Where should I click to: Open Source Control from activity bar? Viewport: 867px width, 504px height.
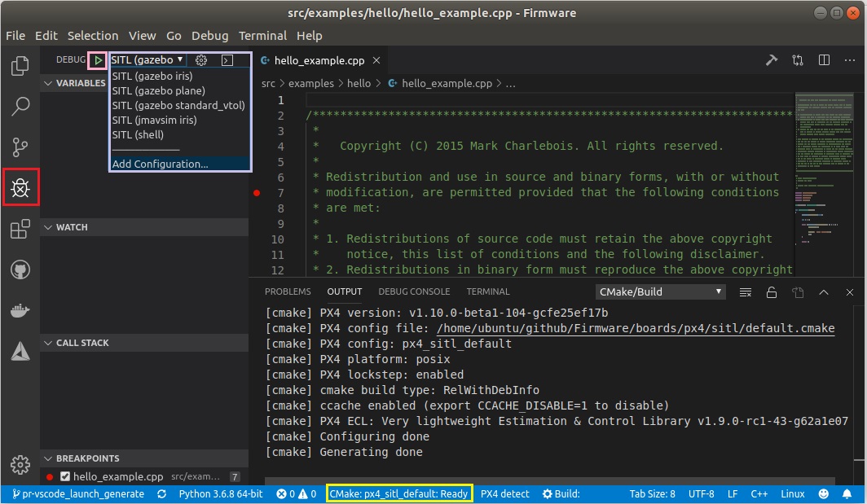20,147
